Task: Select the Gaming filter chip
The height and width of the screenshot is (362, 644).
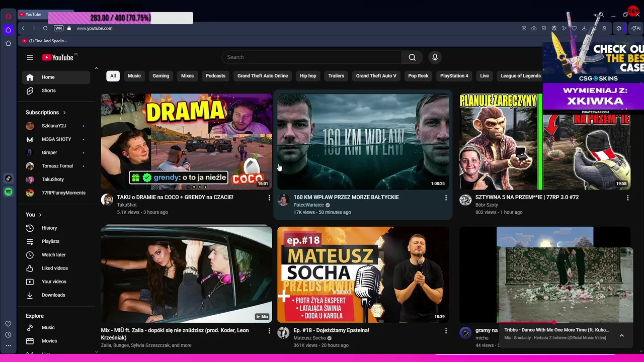Action: pos(161,76)
